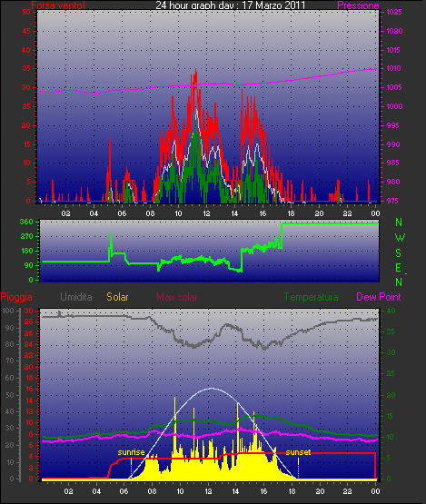Image resolution: width=426 pixels, height=504 pixels.
Task: Click the Pioggia legend label
Action: (16, 297)
